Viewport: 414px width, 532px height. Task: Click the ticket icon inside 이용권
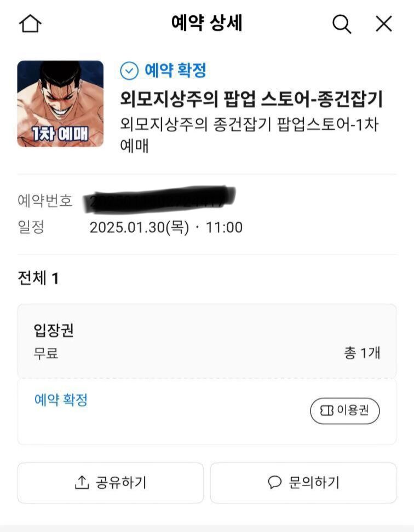[327, 411]
